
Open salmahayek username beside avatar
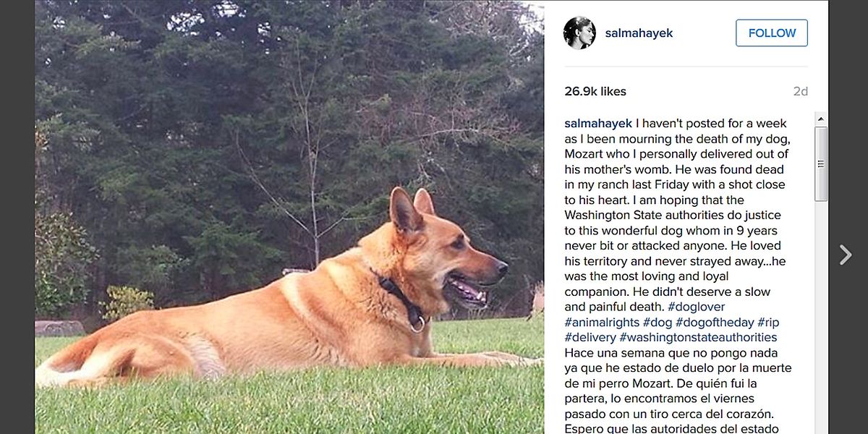639,33
